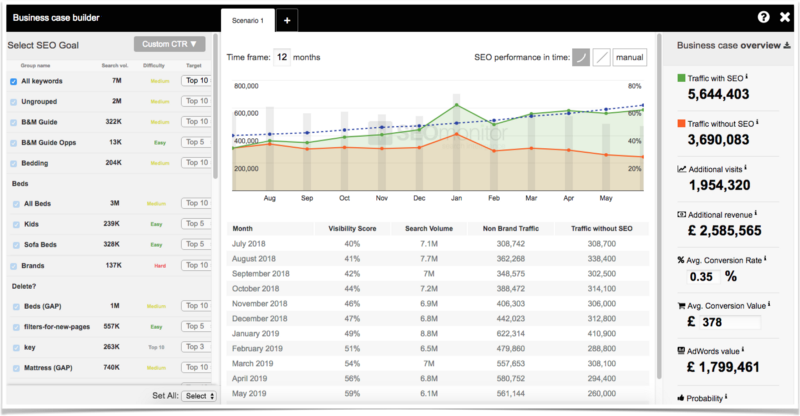Toggle the All Beds checkbox
Image resolution: width=800 pixels, height=416 pixels.
16,204
